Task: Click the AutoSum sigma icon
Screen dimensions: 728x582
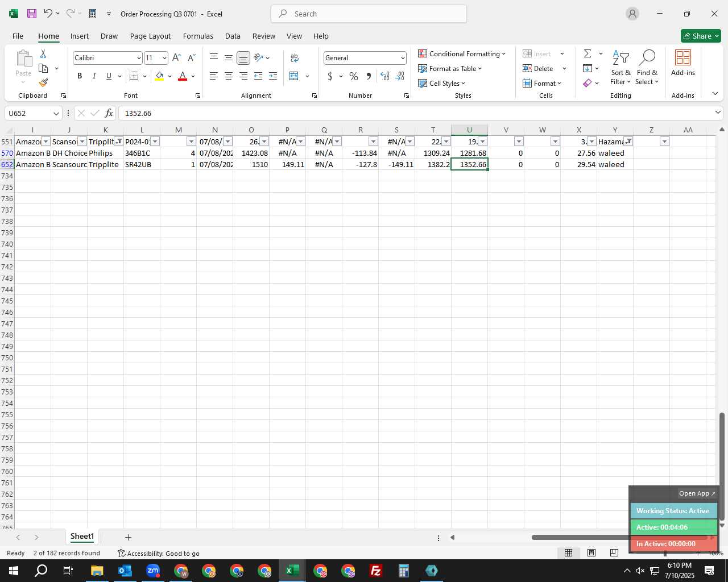Action: click(x=588, y=53)
